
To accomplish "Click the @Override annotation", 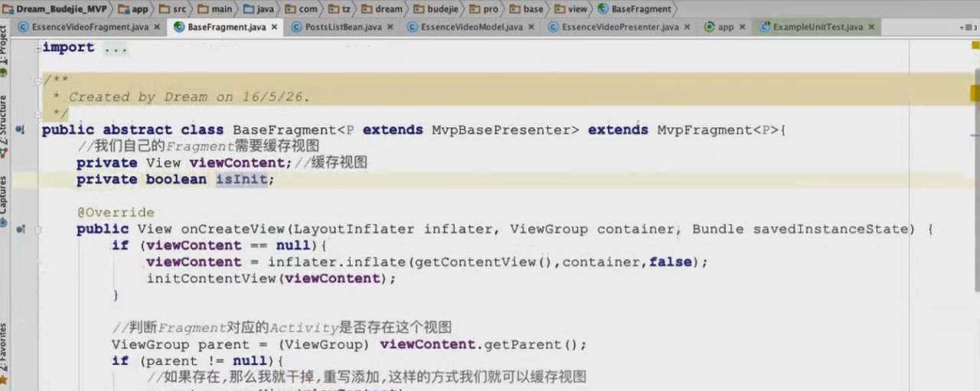I will (x=116, y=212).
